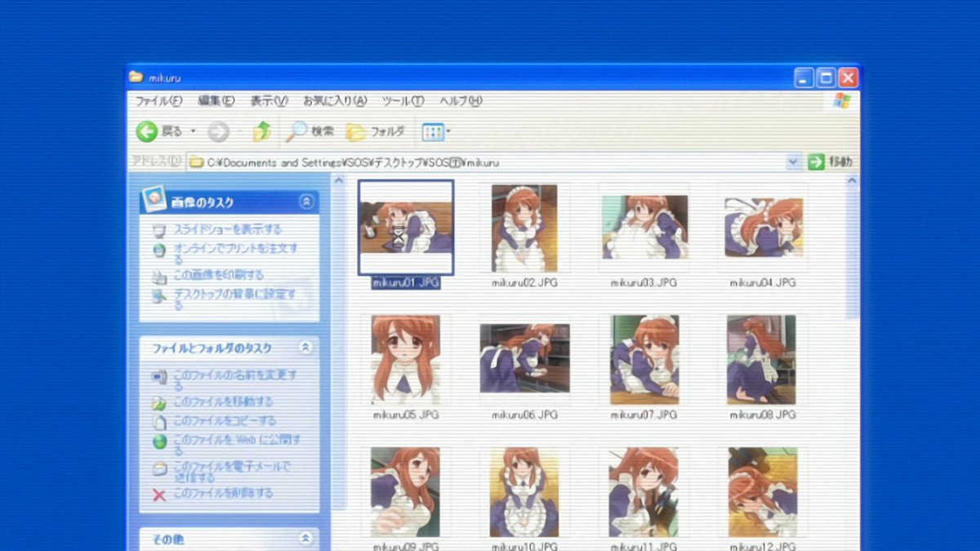This screenshot has height=551, width=980.
Task: Open the ファイル(F) menu
Action: coord(158,101)
